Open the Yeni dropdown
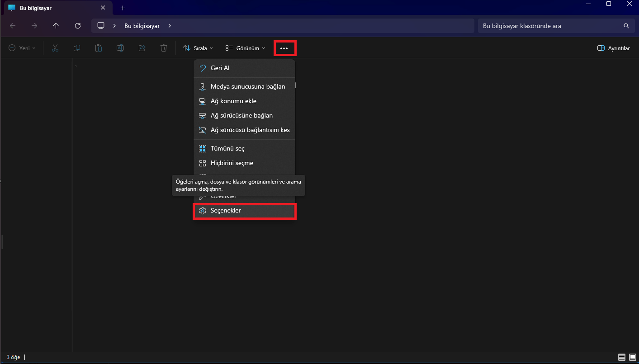Image resolution: width=639 pixels, height=364 pixels. 22,48
